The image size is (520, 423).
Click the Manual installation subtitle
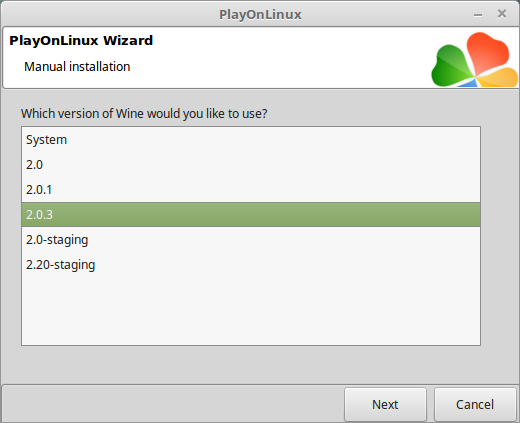[77, 67]
